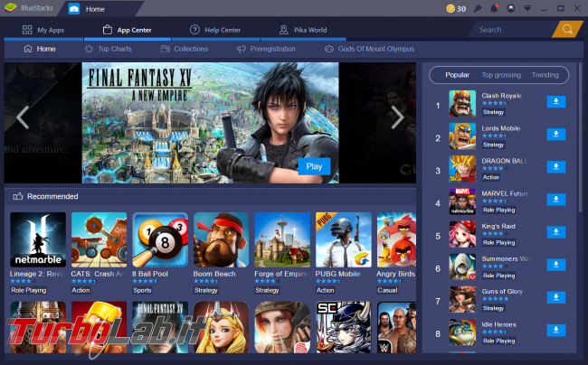Click Role Playing tag under King's Raid
This screenshot has width=588, height=365.
pos(498,243)
